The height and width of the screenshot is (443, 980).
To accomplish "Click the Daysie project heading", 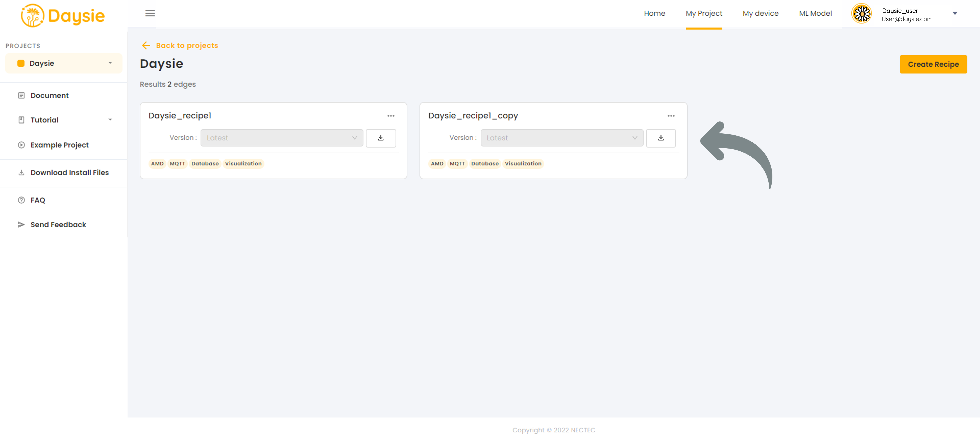I will point(161,63).
